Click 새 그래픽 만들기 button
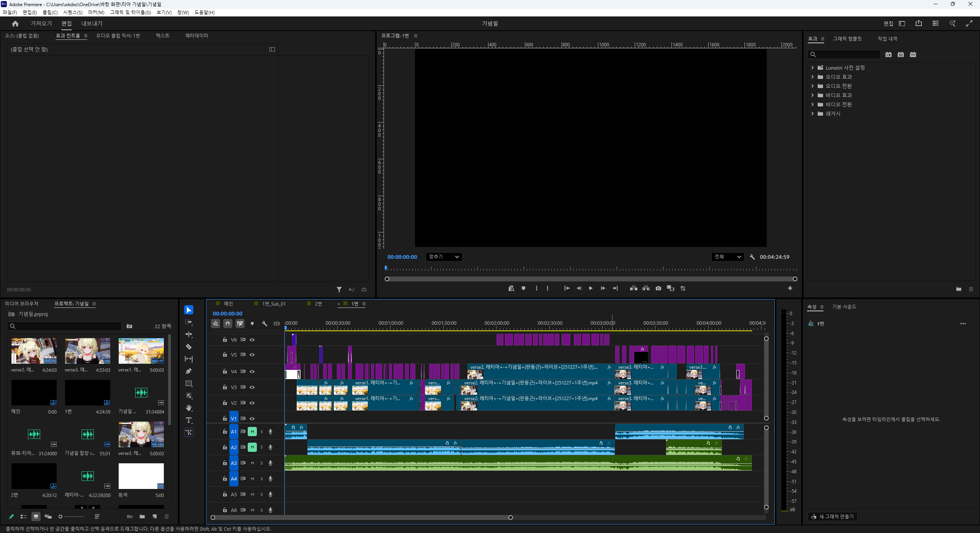The image size is (980, 533). (x=833, y=517)
